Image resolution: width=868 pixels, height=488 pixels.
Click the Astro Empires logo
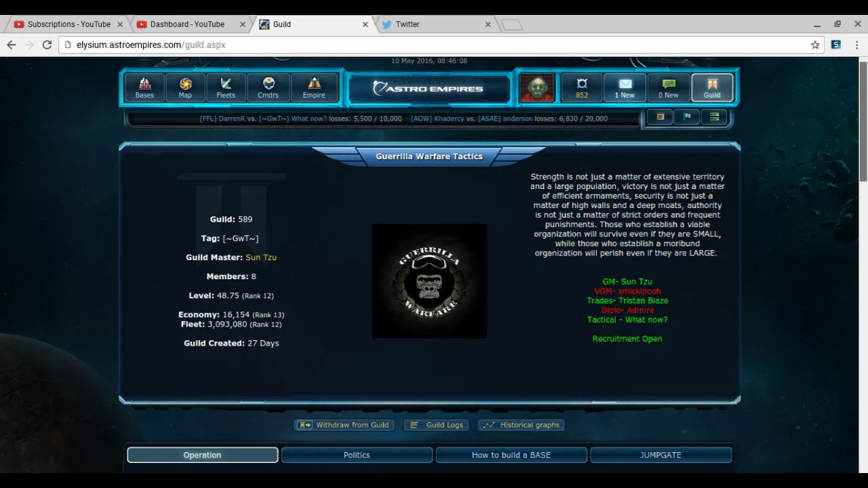pyautogui.click(x=429, y=89)
